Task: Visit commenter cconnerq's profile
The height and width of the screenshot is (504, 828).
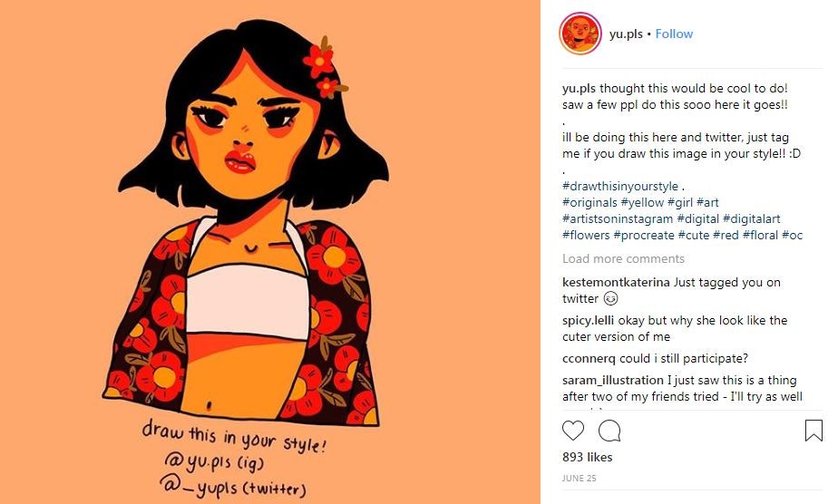Action: coord(589,359)
